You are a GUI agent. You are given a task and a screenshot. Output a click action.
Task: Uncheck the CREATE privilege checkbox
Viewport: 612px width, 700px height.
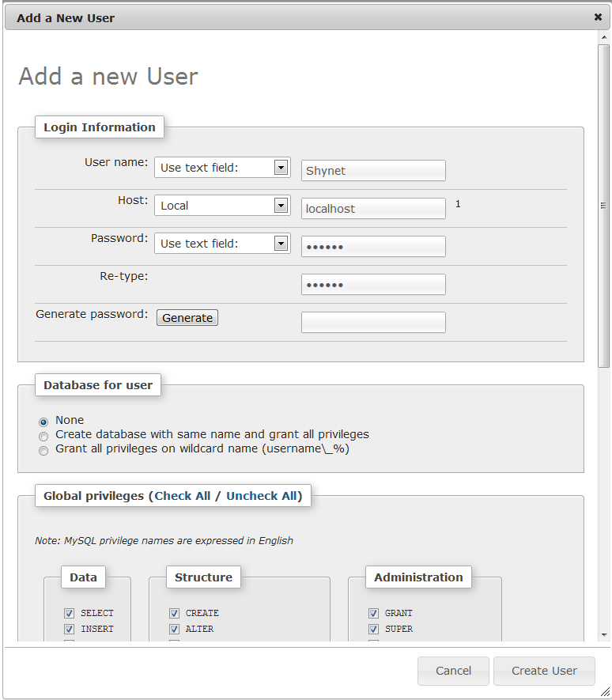pos(174,613)
